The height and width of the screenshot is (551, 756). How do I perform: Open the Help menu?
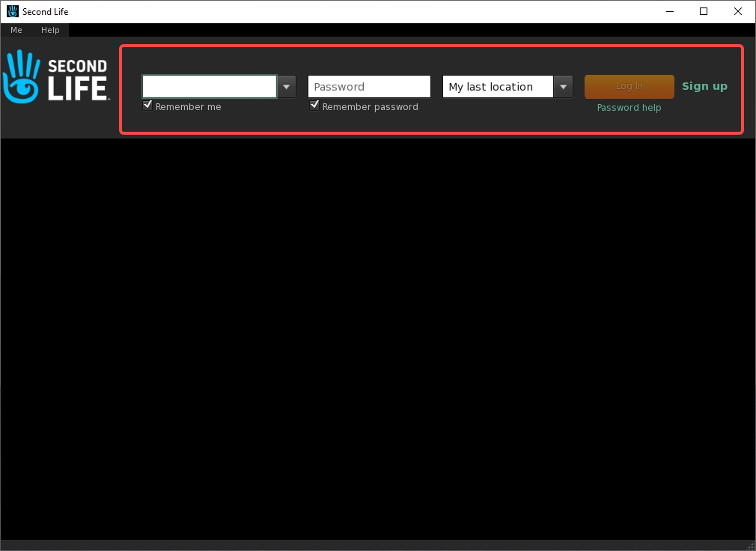50,30
